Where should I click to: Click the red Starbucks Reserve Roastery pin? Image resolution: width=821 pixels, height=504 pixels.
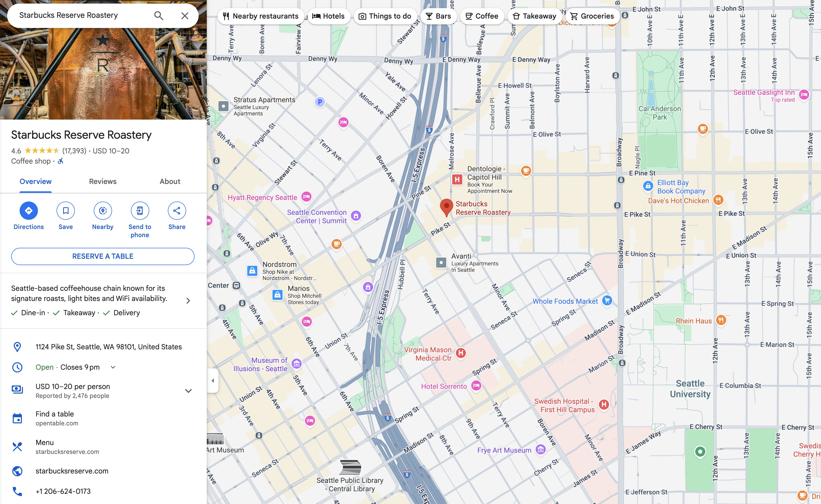[x=446, y=208]
